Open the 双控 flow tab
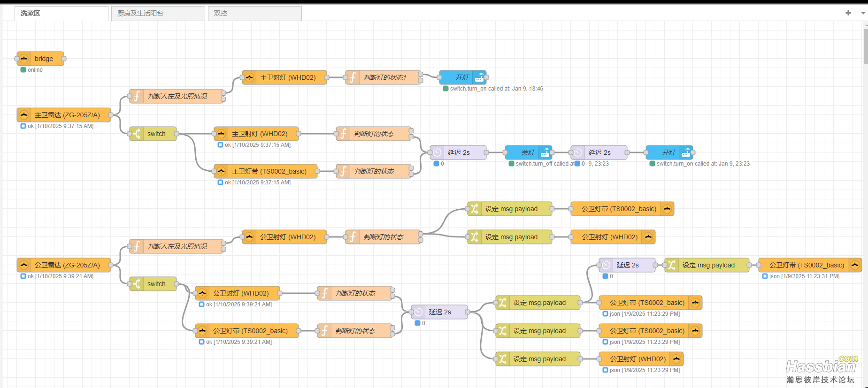 click(255, 14)
